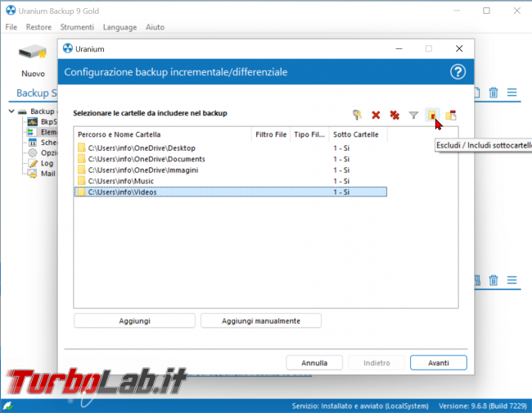Click the Avanti button
This screenshot has width=532, height=413.
(439, 363)
